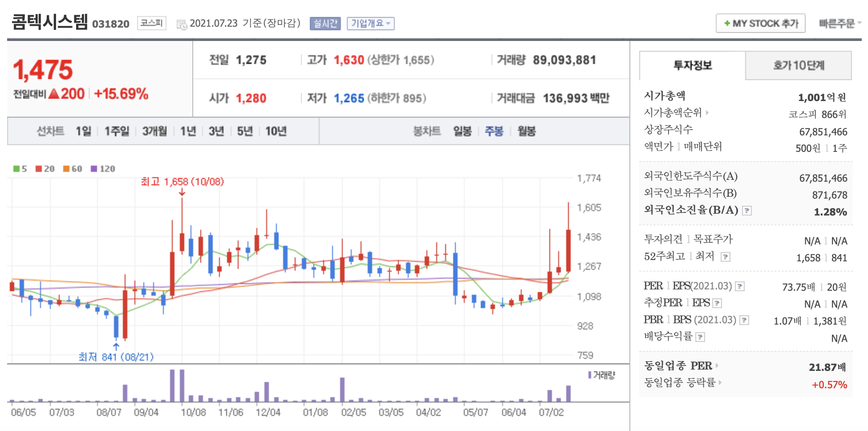Click the +15.69% change percentage
868x431 pixels.
click(121, 94)
